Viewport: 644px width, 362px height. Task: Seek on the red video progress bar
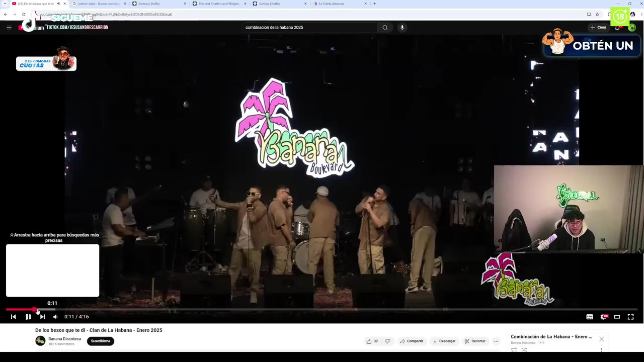[322, 310]
